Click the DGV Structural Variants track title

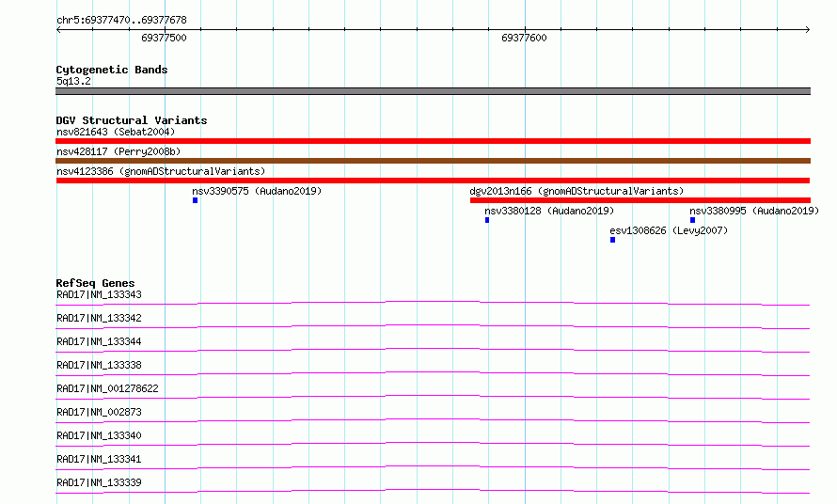point(132,120)
